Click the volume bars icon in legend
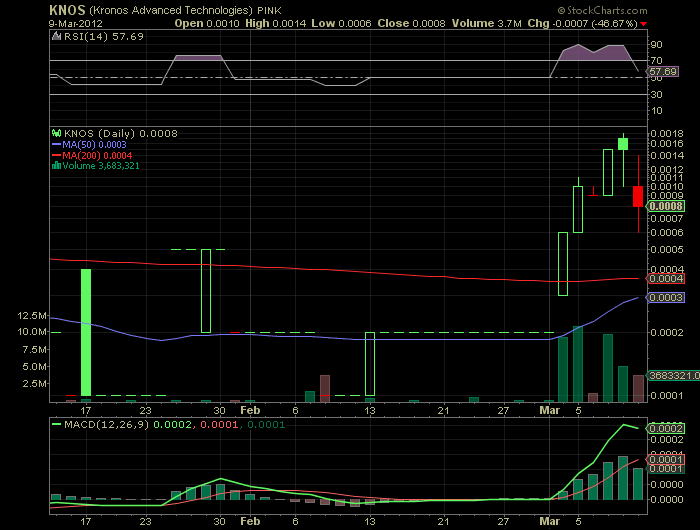This screenshot has width=700, height=530. 57,165
